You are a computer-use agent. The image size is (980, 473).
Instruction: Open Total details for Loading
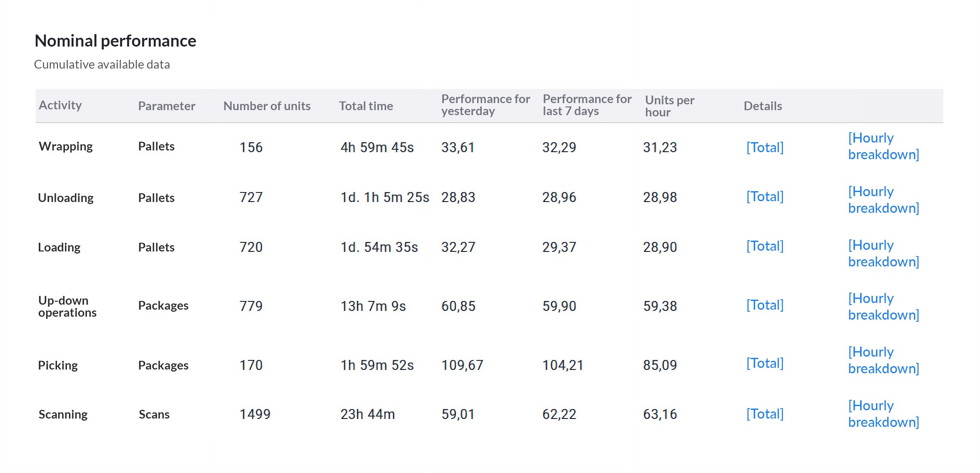point(765,246)
